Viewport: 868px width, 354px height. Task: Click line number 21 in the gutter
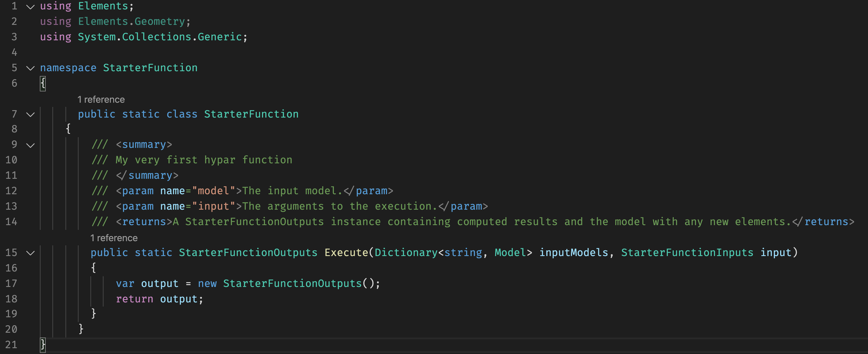click(11, 345)
